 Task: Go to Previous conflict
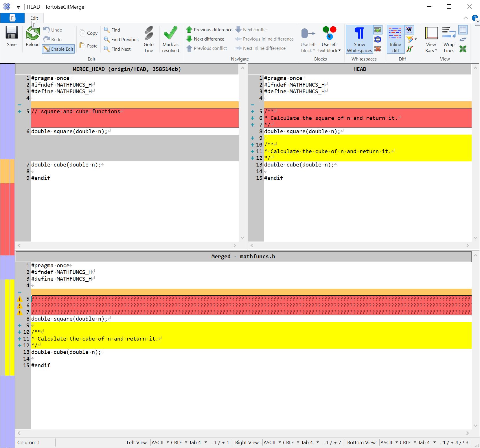[207, 48]
